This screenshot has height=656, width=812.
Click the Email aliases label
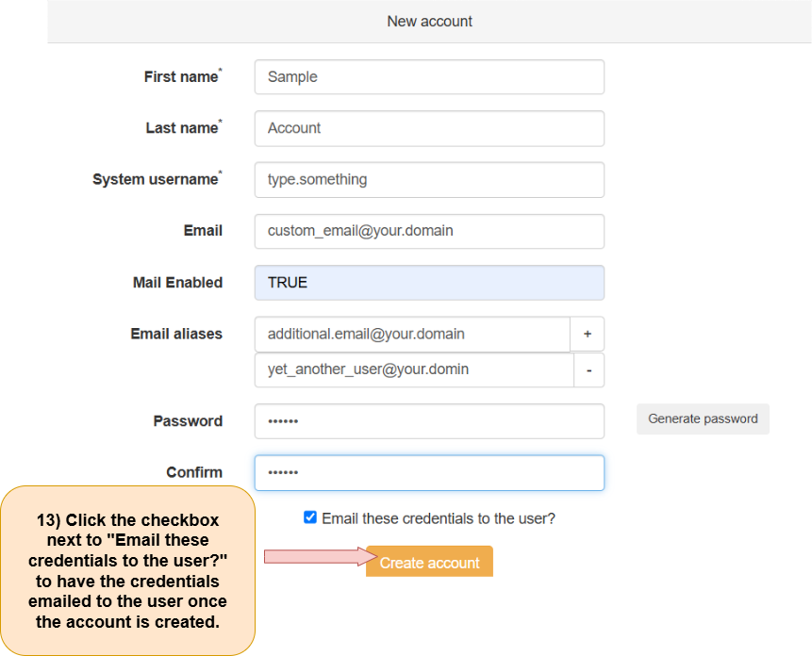tap(176, 334)
